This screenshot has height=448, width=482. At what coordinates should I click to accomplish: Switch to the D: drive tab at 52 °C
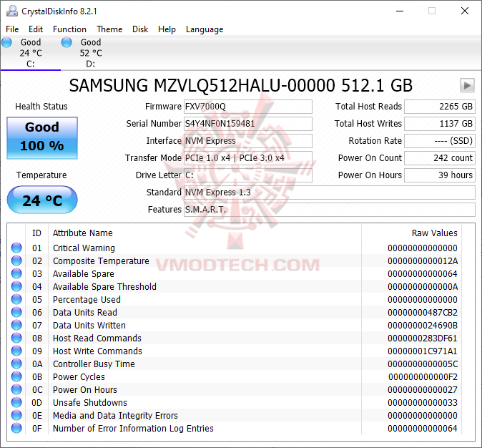pos(91,53)
